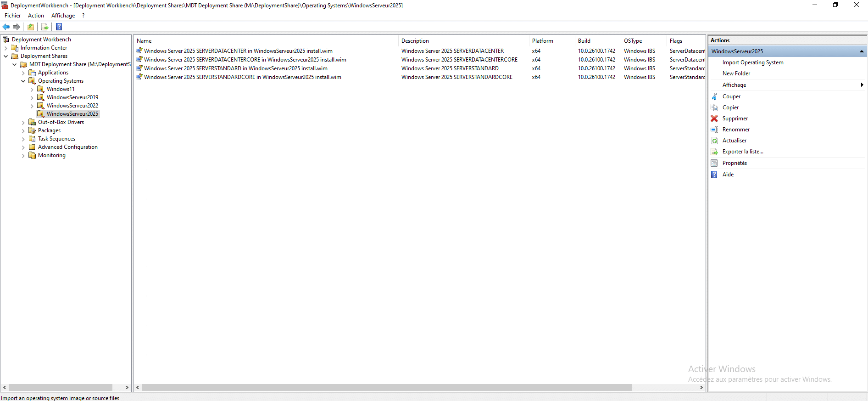868x401 pixels.
Task: Click the Couper scissors icon
Action: (x=714, y=96)
